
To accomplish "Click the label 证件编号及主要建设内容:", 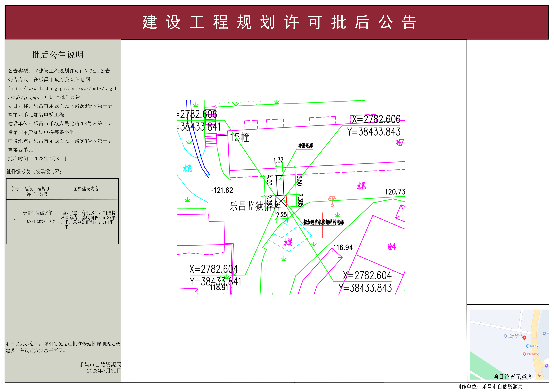I will pos(34,171).
